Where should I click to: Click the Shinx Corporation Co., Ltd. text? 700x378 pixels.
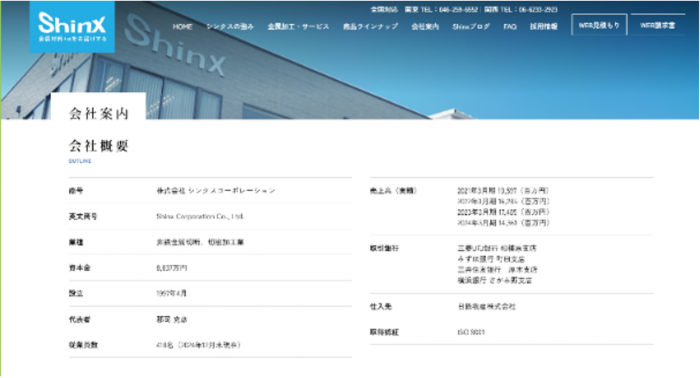point(200,216)
